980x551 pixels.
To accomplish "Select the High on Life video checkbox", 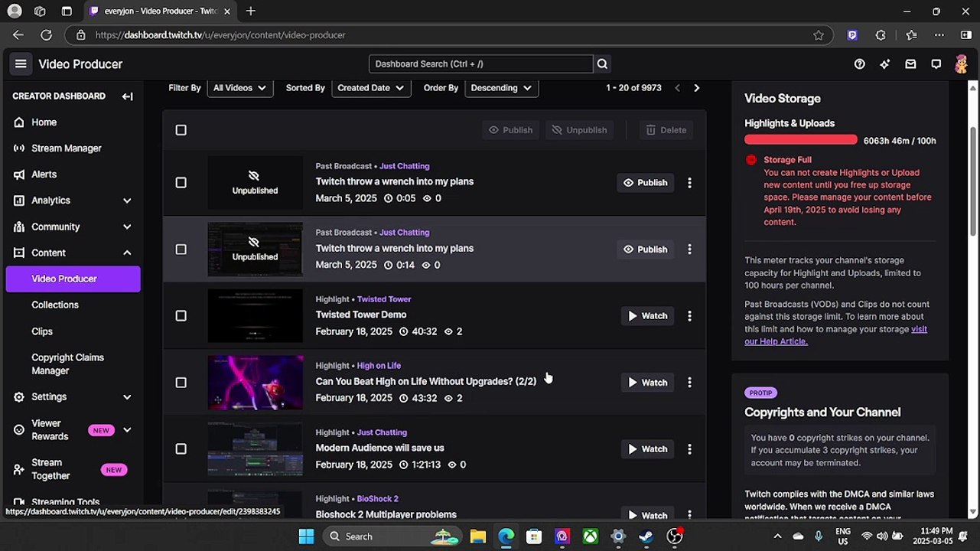I will (x=181, y=383).
